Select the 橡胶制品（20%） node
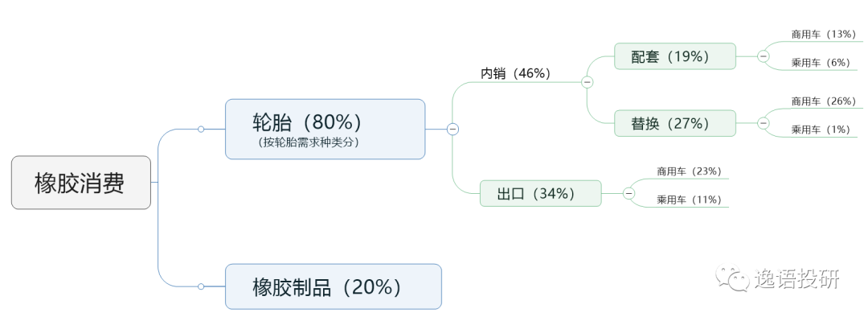 (334, 286)
